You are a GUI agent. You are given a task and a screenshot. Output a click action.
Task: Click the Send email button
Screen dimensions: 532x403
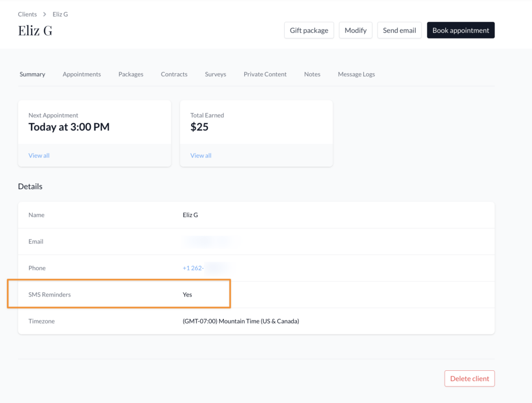point(399,30)
